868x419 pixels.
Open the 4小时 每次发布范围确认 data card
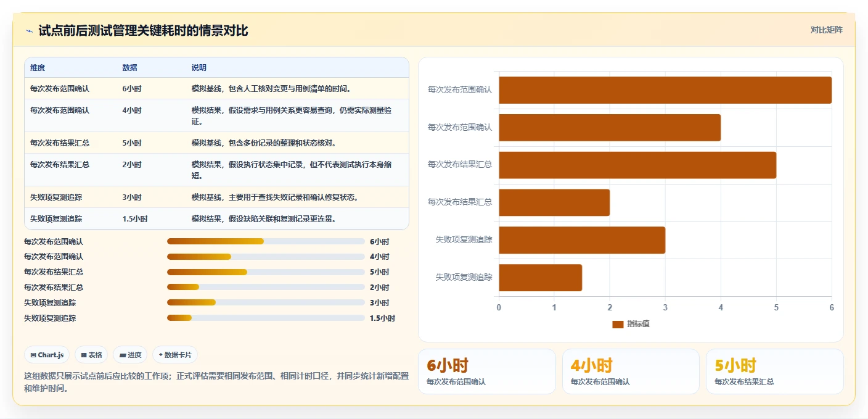631,371
